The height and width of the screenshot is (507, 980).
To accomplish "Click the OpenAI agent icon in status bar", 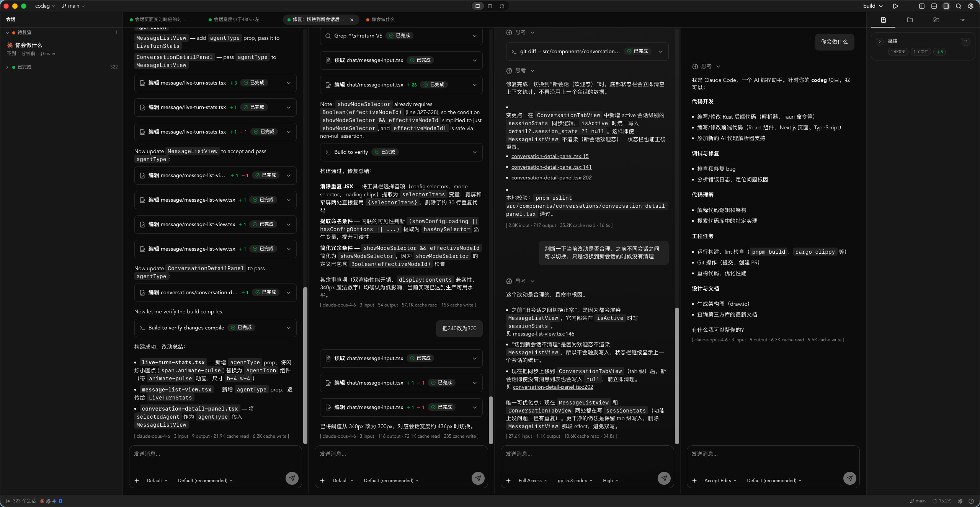I will pyautogui.click(x=48, y=501).
